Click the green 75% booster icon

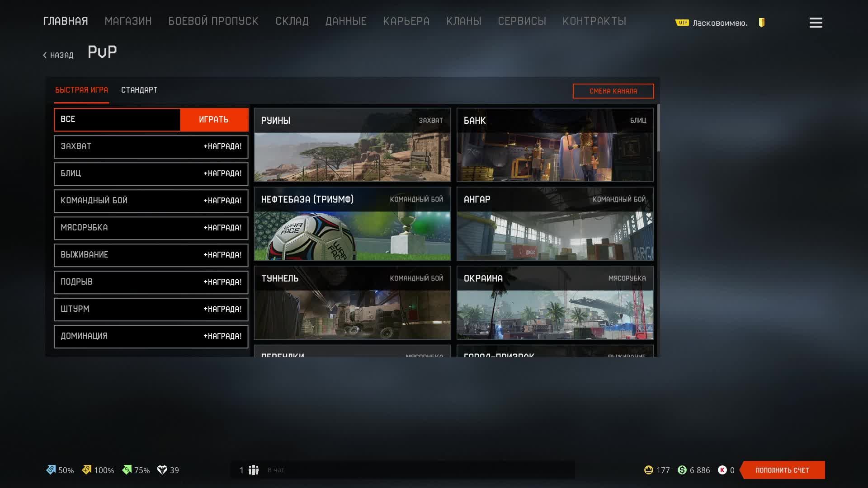(127, 470)
